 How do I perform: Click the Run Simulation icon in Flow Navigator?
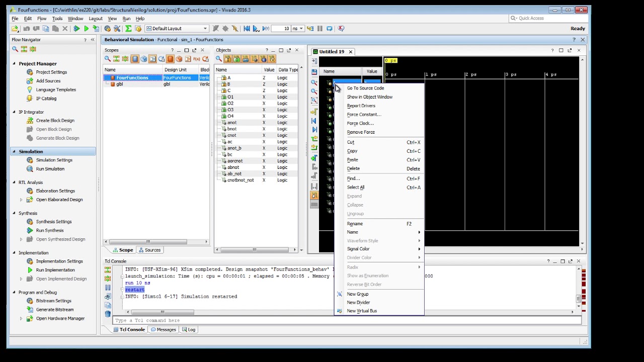click(30, 169)
